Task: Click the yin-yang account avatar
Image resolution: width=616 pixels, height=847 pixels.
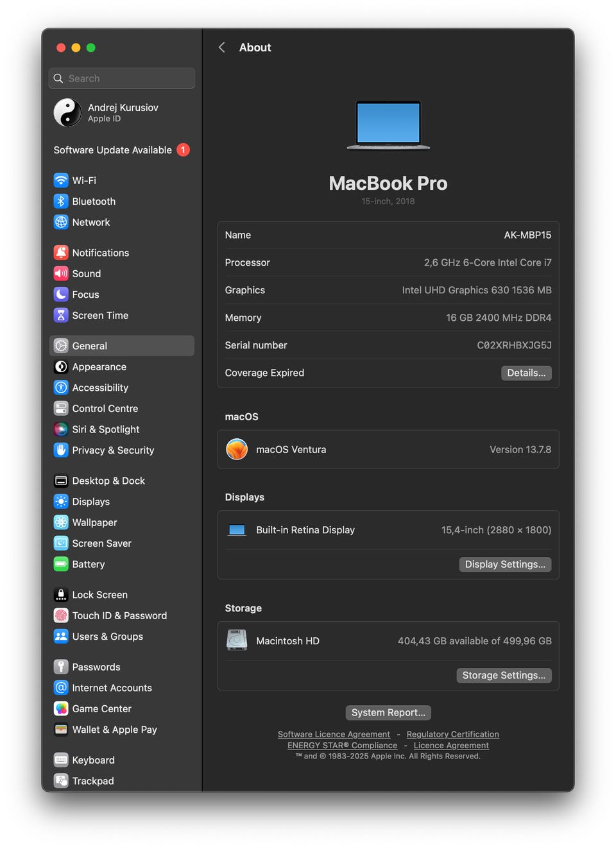Action: point(67,112)
